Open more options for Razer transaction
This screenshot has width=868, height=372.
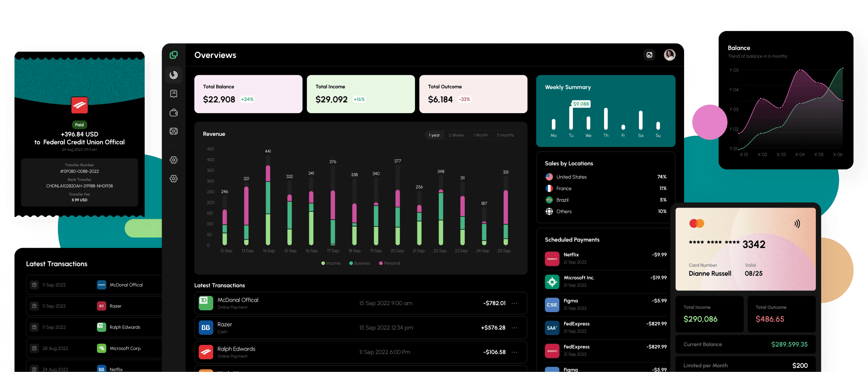click(514, 328)
